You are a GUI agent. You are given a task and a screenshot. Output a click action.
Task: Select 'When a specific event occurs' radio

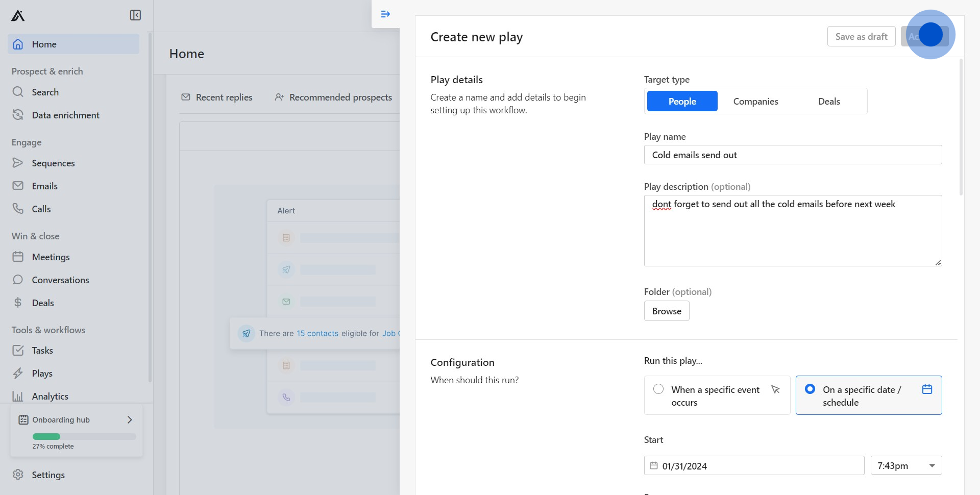[658, 389]
